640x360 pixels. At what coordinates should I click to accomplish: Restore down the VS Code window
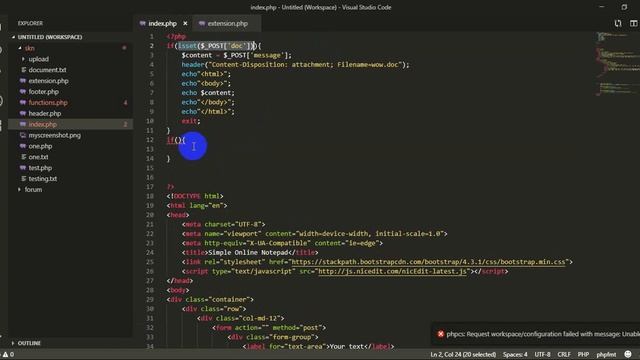624,7
